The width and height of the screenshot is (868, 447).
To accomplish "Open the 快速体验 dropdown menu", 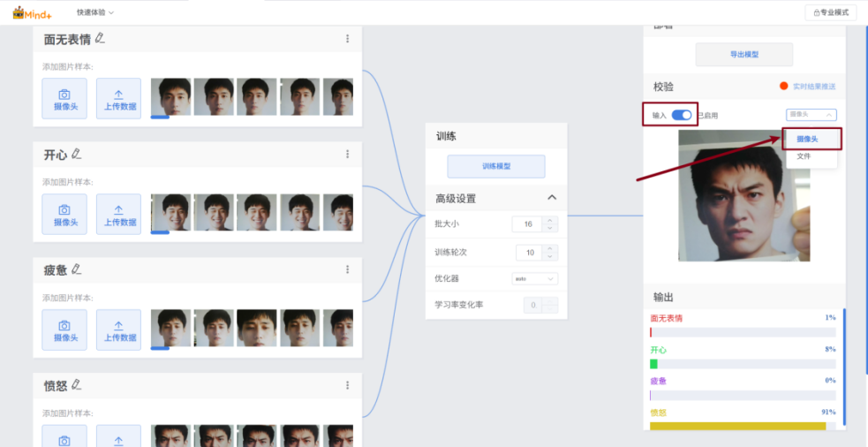I will 95,12.
